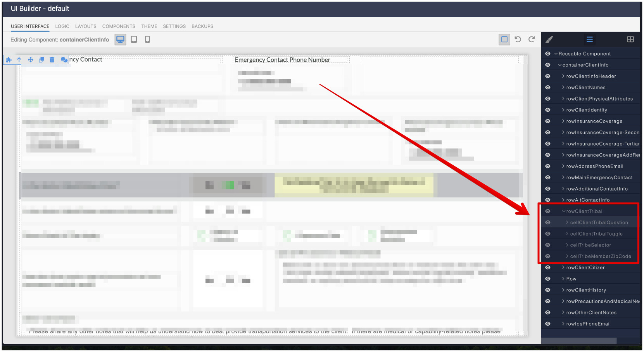Image resolution: width=644 pixels, height=352 pixels.
Task: Toggle visibility of rowClientIdentity
Action: [548, 110]
